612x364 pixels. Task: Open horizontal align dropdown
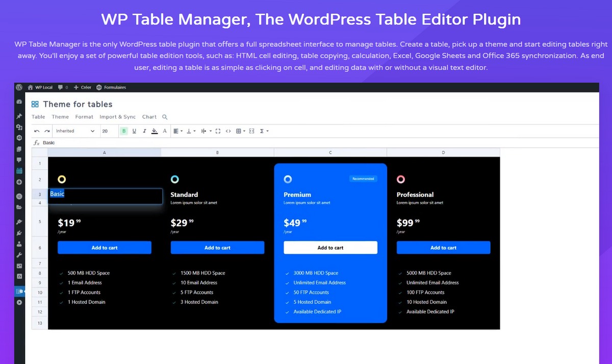(178, 131)
